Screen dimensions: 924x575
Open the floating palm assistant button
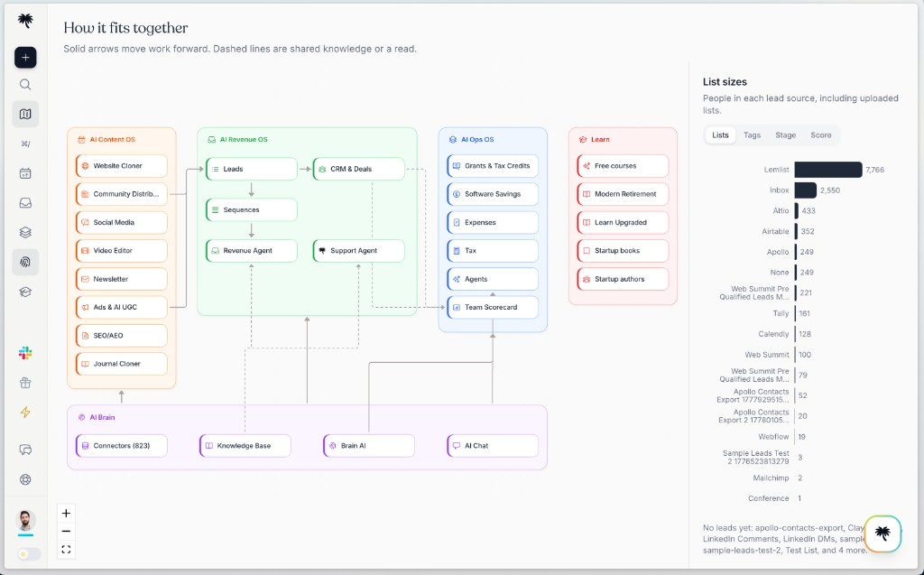[x=882, y=533]
